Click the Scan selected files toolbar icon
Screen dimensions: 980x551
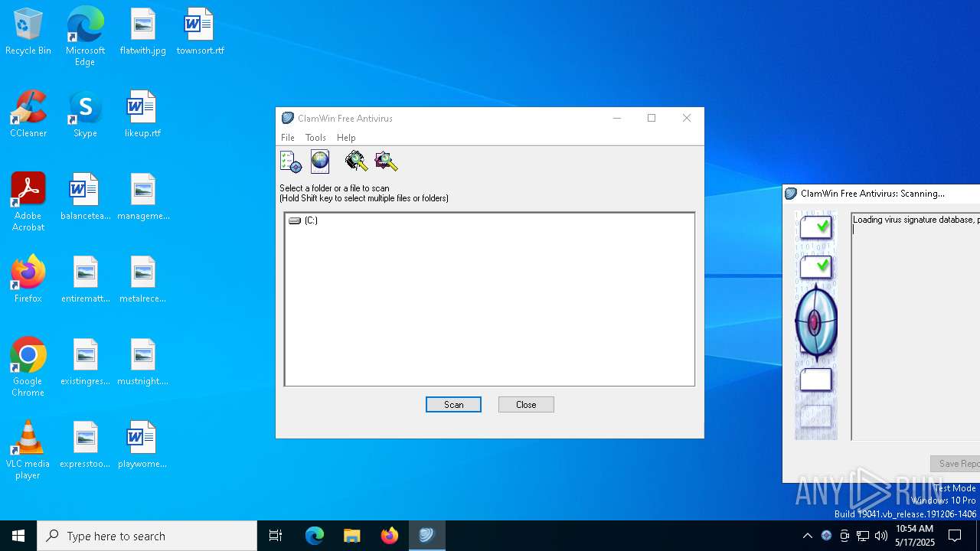point(386,161)
